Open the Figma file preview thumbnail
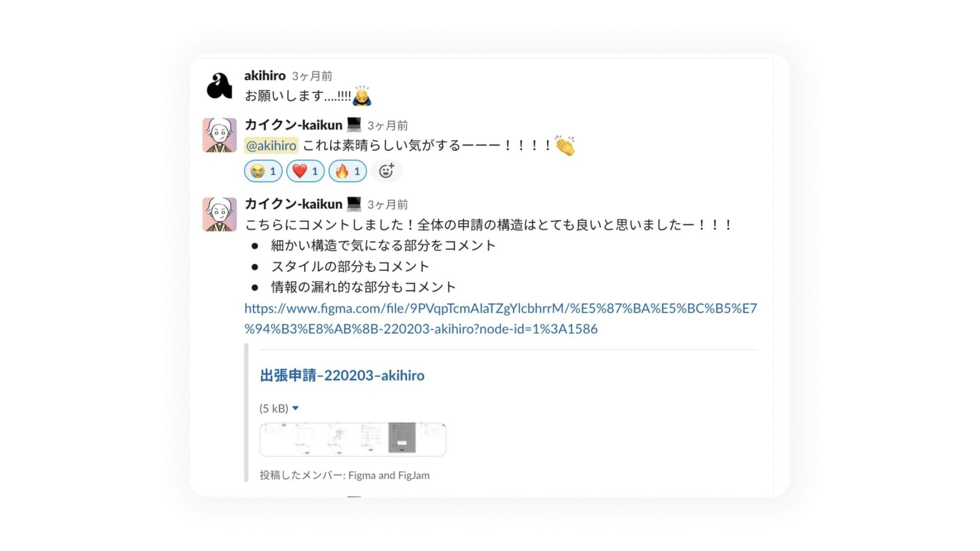Viewport: 980px width, 551px height. (x=353, y=439)
